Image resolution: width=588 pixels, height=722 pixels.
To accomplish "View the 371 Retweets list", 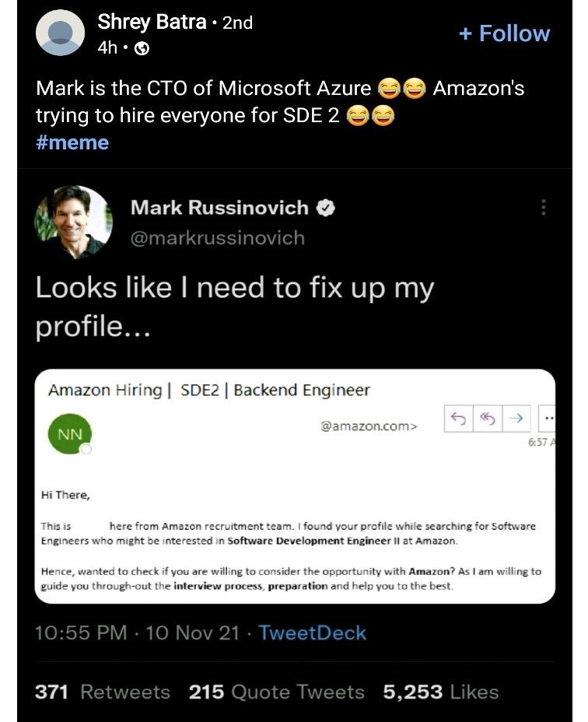I will tap(102, 692).
